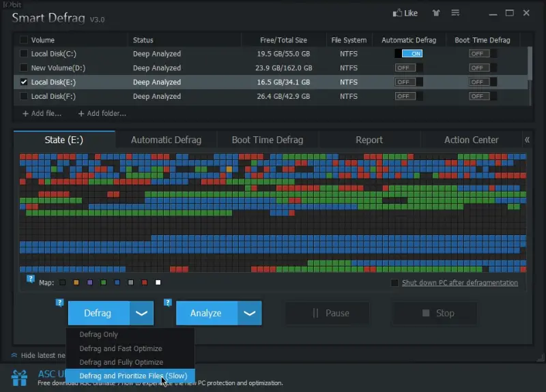This screenshot has height=392, width=546.
Task: Choose Defrag and Prioritize Files (Slow)
Action: click(x=130, y=376)
